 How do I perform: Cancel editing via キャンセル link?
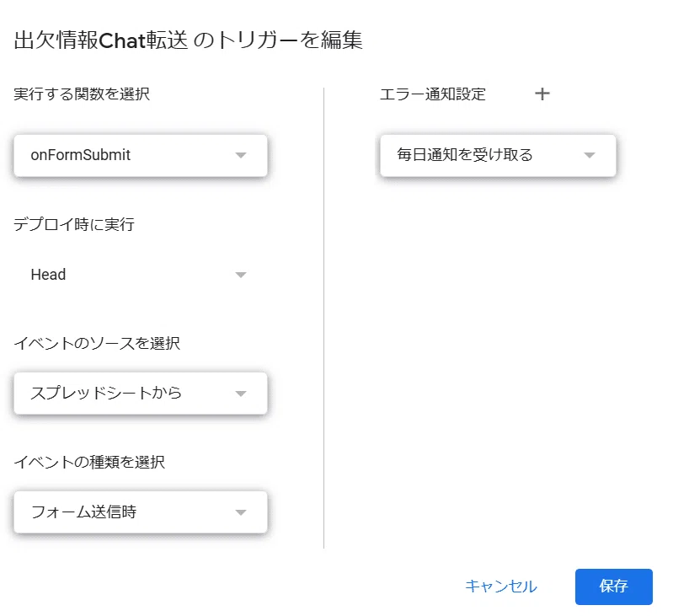click(501, 587)
